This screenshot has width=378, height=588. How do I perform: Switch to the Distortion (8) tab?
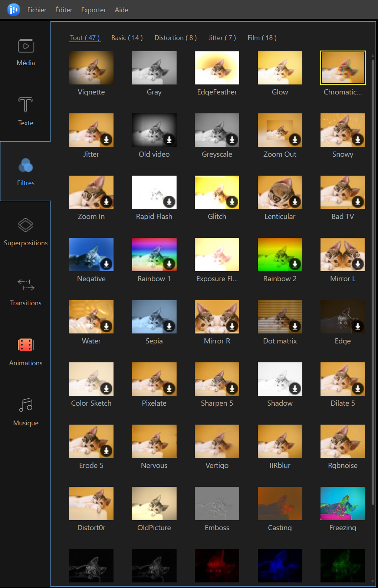pyautogui.click(x=175, y=38)
